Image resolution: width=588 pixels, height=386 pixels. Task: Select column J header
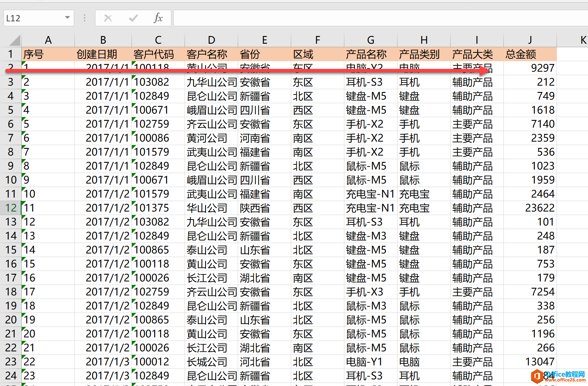[x=530, y=40]
